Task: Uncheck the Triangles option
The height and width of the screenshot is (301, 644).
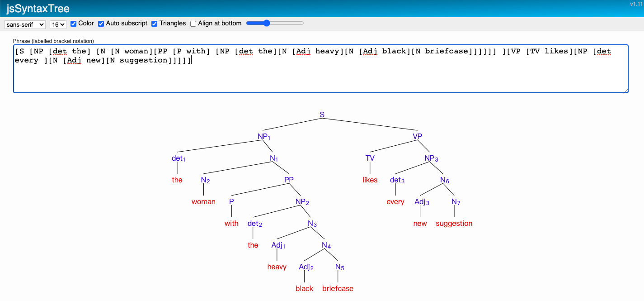Action: (154, 23)
